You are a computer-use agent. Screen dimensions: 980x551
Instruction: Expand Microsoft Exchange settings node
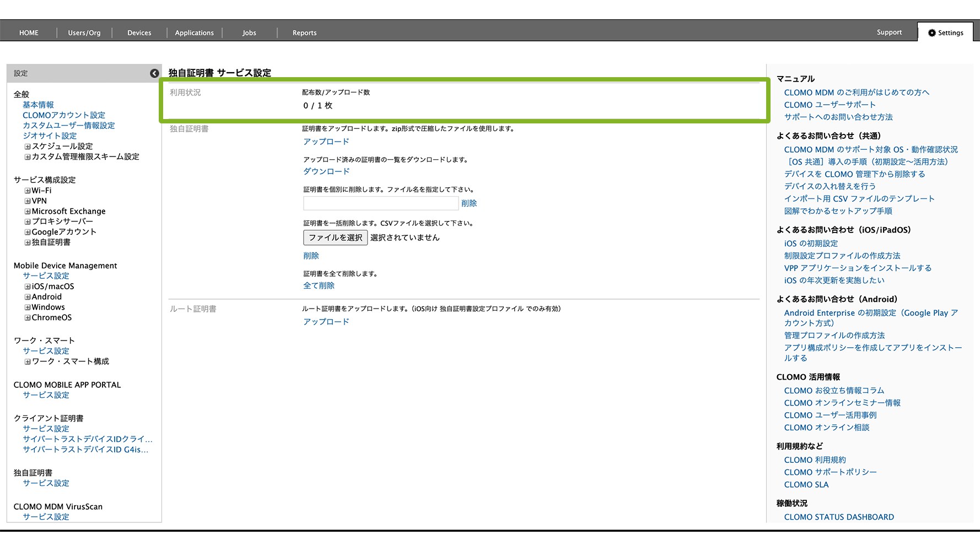(x=28, y=212)
